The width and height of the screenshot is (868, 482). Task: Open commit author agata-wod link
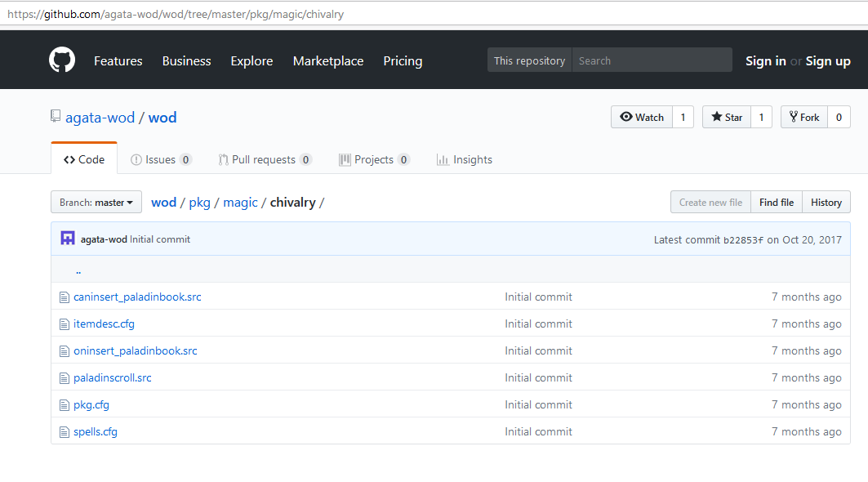tap(104, 239)
